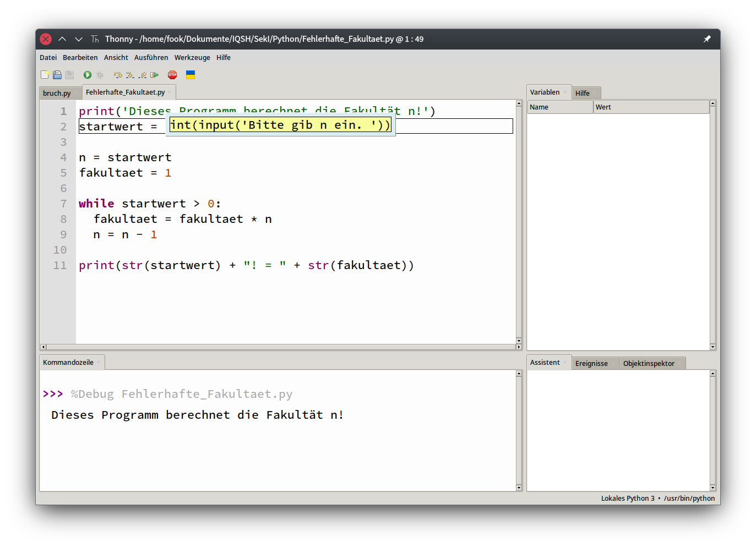The width and height of the screenshot is (756, 547).
Task: Resume execution with the debugger icon
Action: (x=154, y=75)
